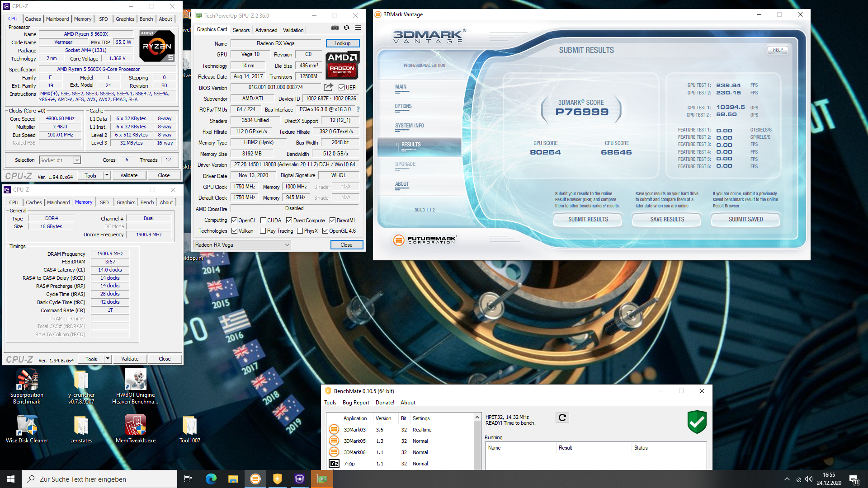Toggle the DirectML checkbox
This screenshot has height=488, width=868.
(x=332, y=221)
